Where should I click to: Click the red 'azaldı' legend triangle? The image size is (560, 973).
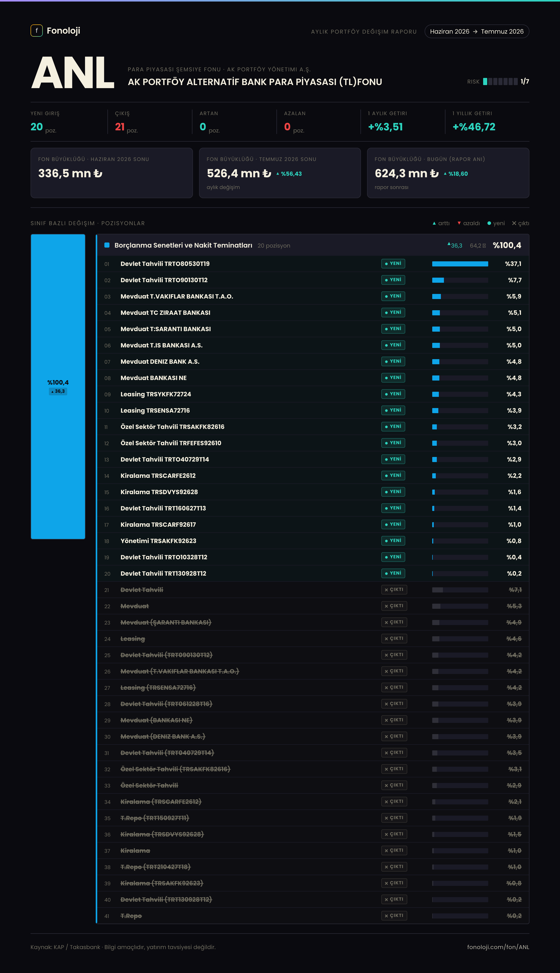pyautogui.click(x=459, y=223)
